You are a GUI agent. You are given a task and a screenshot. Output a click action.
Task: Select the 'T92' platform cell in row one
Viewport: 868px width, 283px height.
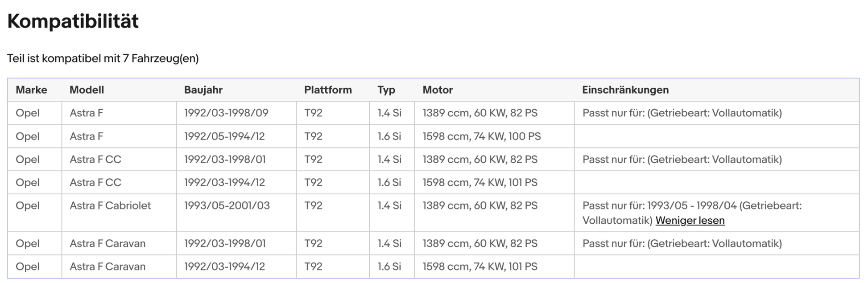314,113
